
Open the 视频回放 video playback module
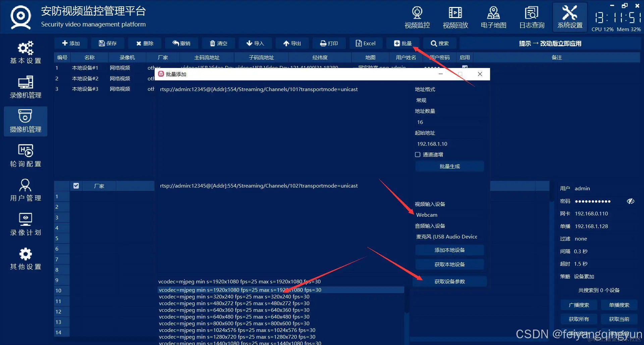(455, 17)
